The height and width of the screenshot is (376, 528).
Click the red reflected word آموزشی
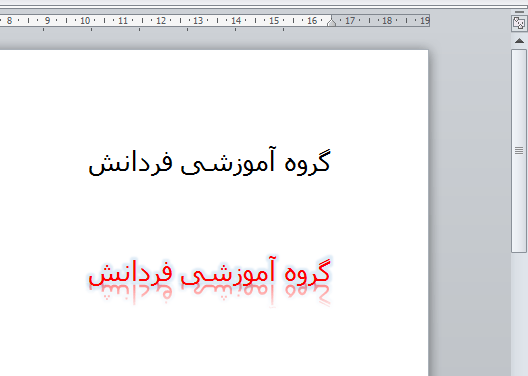coord(228,272)
